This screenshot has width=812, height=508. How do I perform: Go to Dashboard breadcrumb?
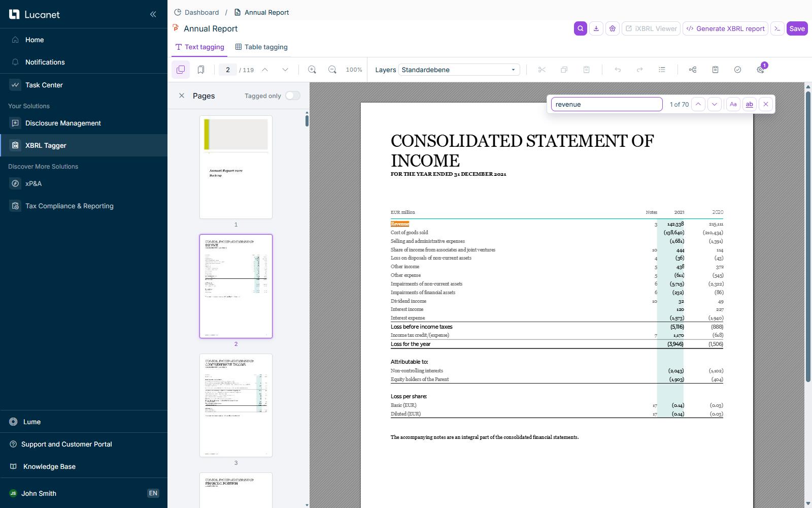[196, 12]
